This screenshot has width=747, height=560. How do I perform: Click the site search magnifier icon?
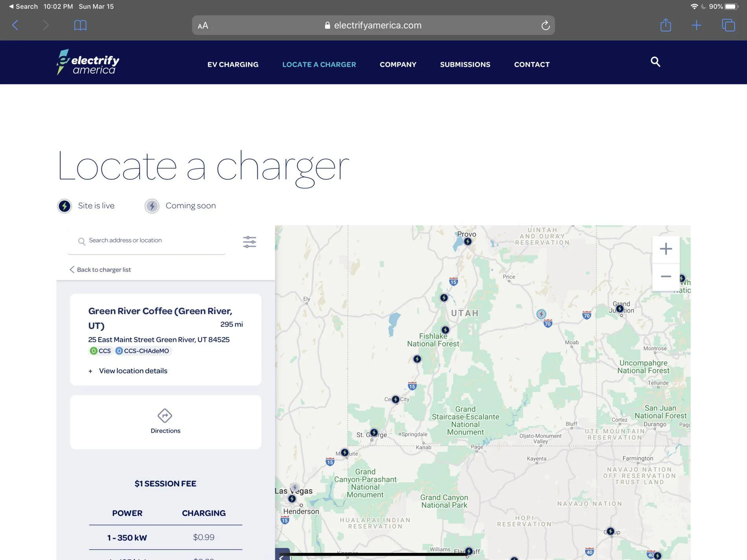click(655, 62)
